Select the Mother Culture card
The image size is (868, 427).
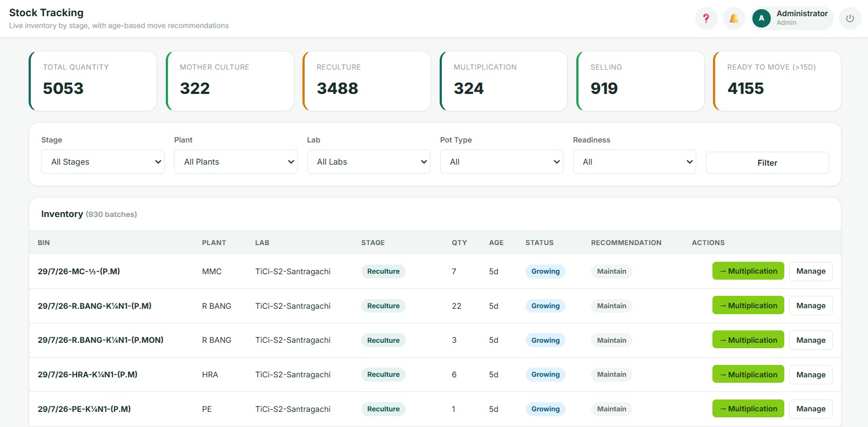coord(230,81)
